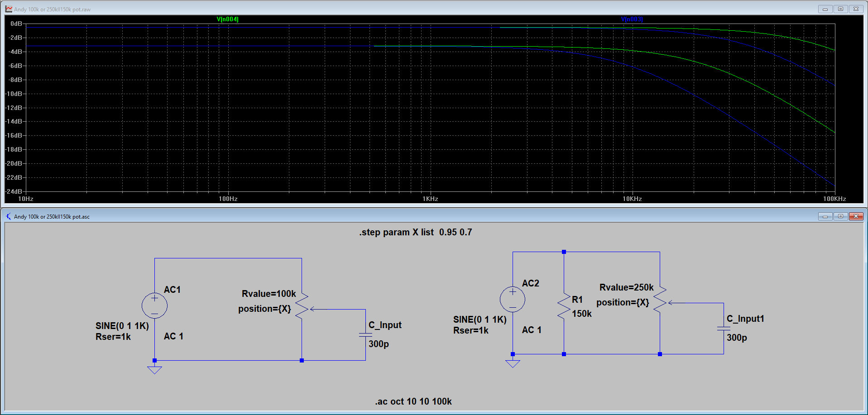Click the AC 1 text beside AC2
868x415 pixels.
click(x=532, y=330)
